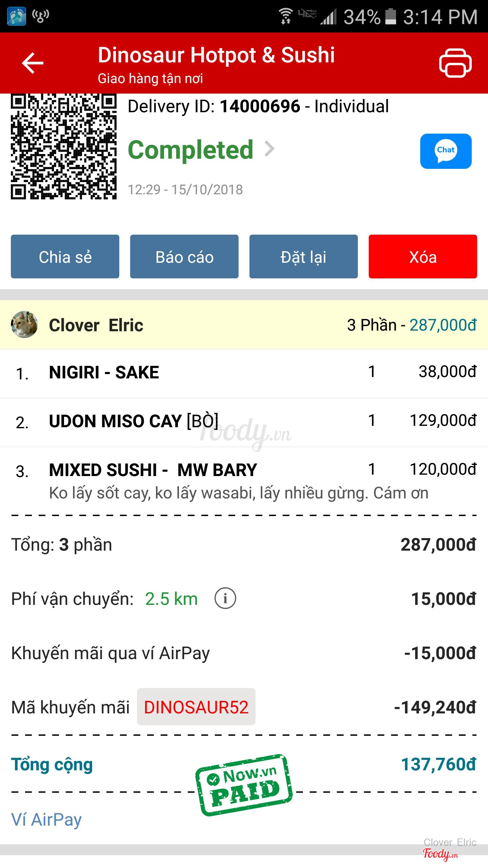The image size is (488, 868).
Task: Tap the Dinosaur Hotpot & Sushi title
Action: click(216, 55)
